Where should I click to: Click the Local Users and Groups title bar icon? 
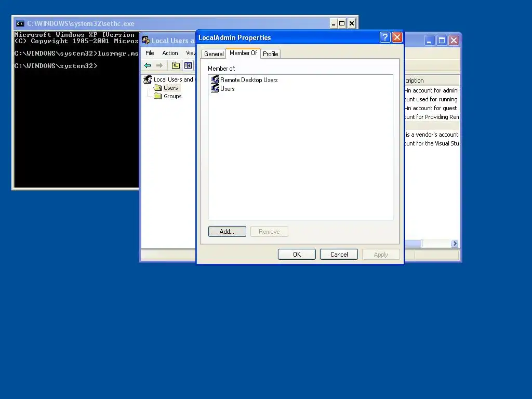146,41
